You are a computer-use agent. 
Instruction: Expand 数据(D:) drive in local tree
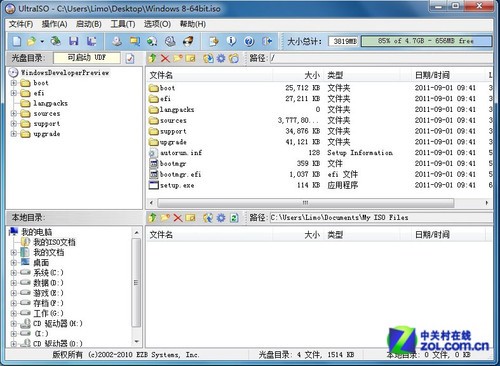pyautogui.click(x=14, y=283)
